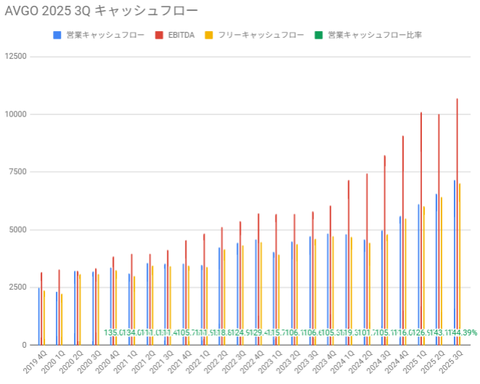Click the red EBITDA bar for 2019 4Q
Viewport: 480px width, 384px height.
[42, 309]
